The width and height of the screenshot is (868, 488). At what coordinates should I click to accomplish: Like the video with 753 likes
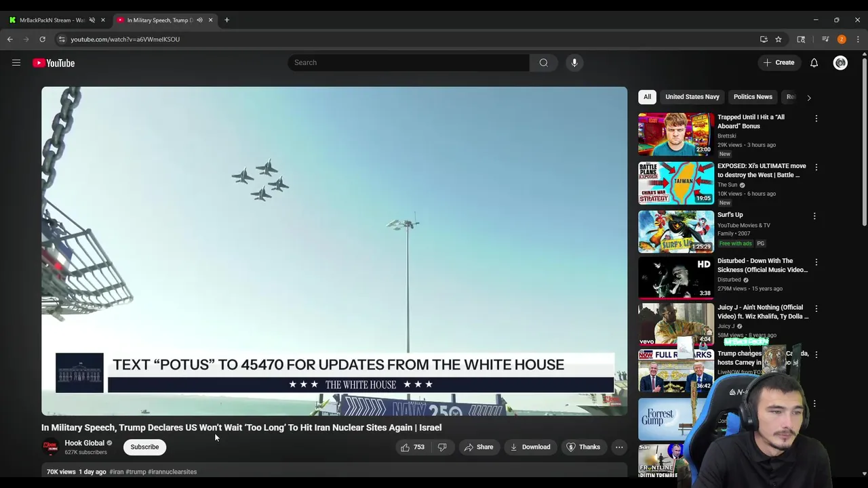(x=412, y=447)
